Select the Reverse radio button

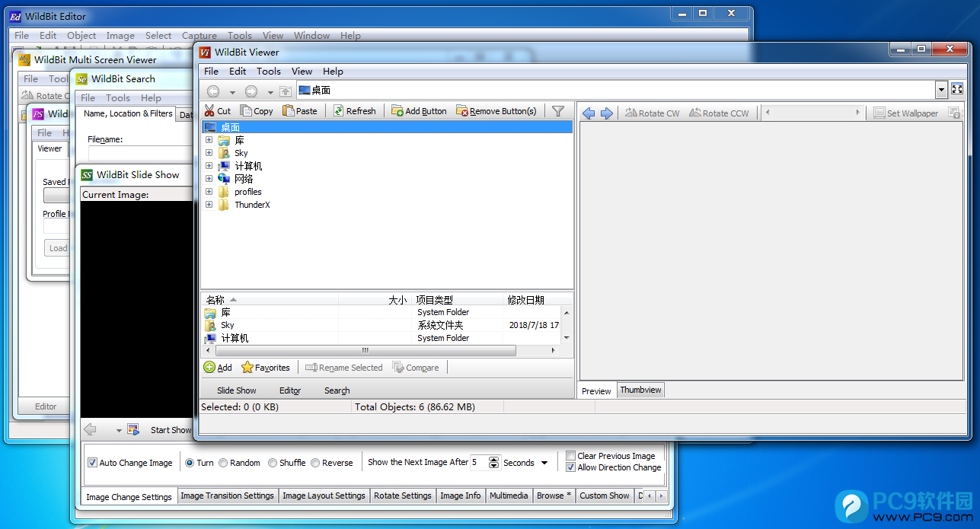point(315,463)
